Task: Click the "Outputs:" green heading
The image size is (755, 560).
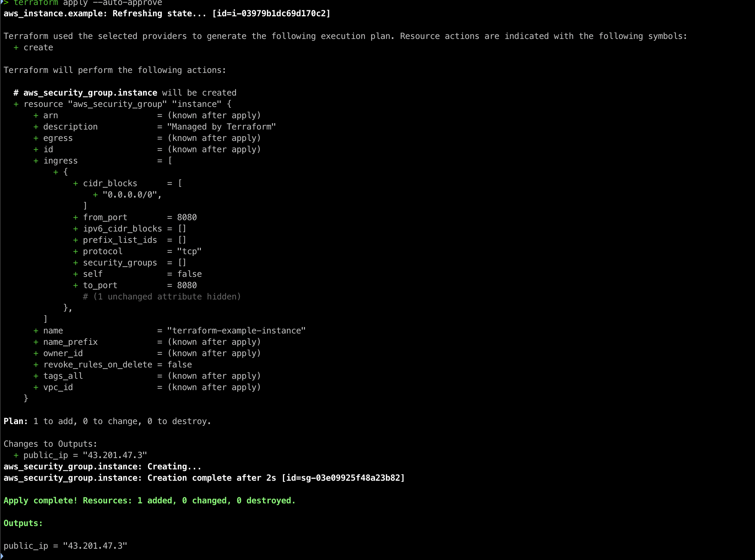Action: (23, 523)
